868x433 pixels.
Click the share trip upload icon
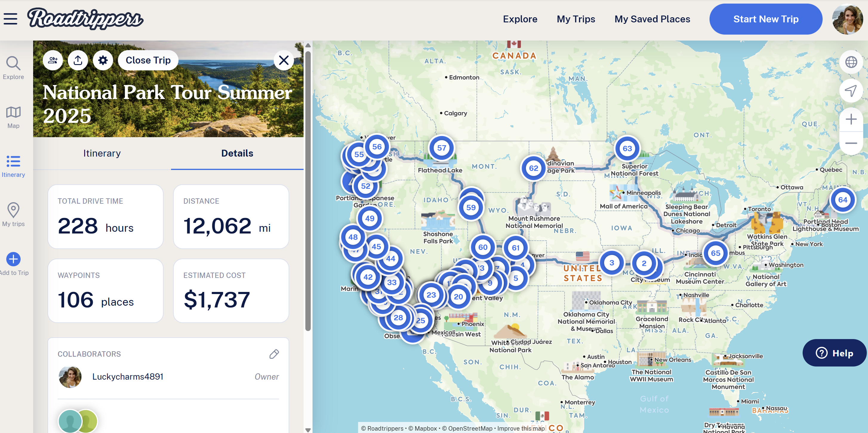click(x=78, y=60)
